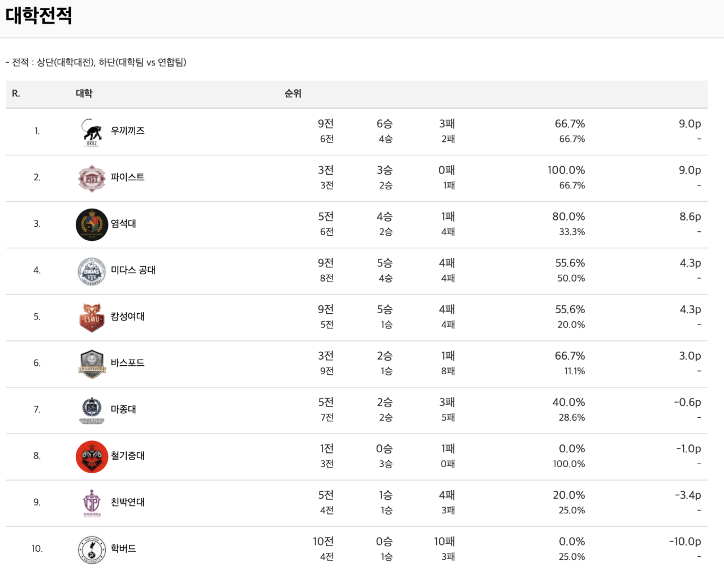Click the 캄성여대 CSWU emblem
The width and height of the screenshot is (724, 588).
92,317
